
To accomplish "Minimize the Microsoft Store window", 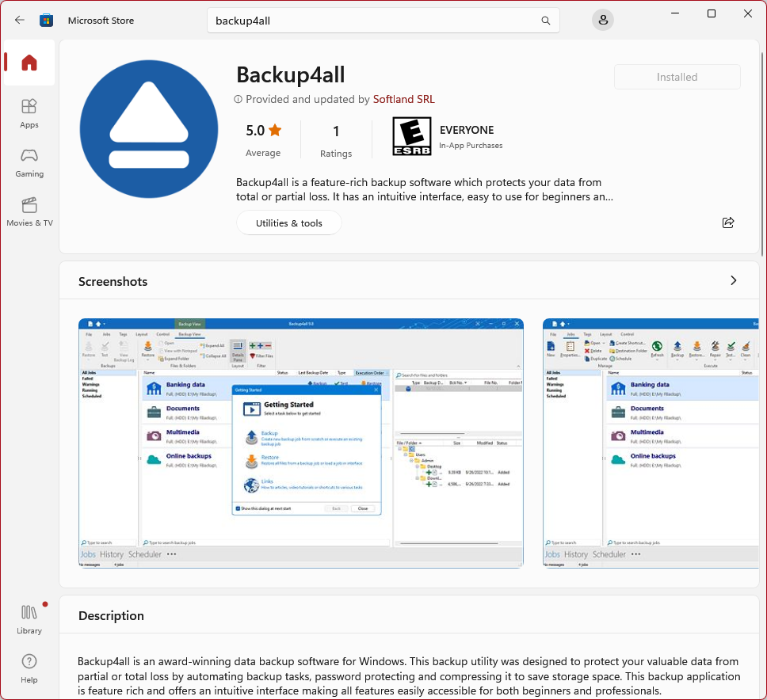I will 675,13.
